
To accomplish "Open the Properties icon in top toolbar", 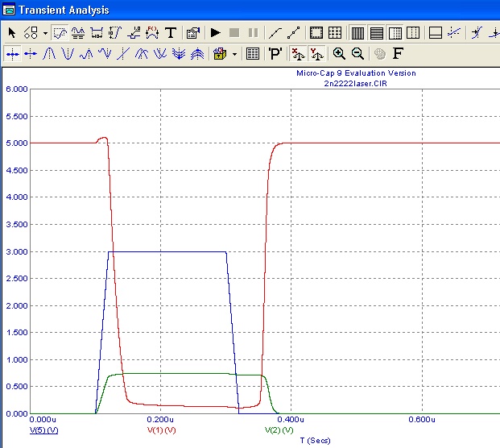I will click(x=192, y=33).
